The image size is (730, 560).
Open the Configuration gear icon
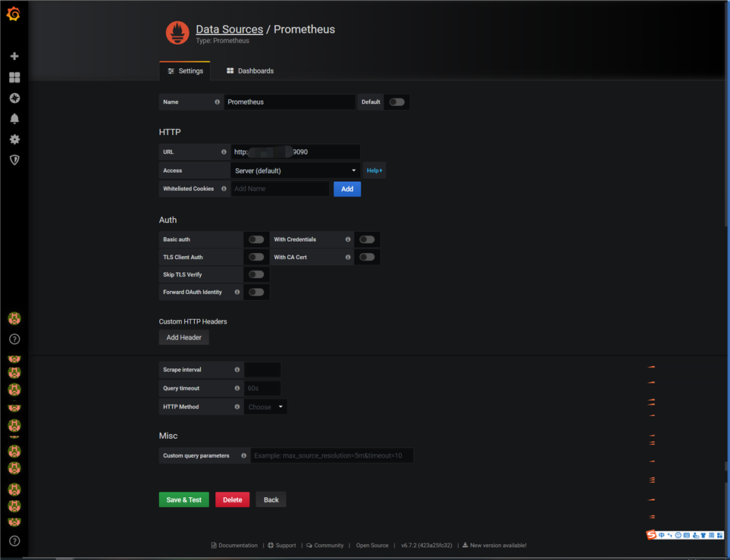[x=14, y=139]
